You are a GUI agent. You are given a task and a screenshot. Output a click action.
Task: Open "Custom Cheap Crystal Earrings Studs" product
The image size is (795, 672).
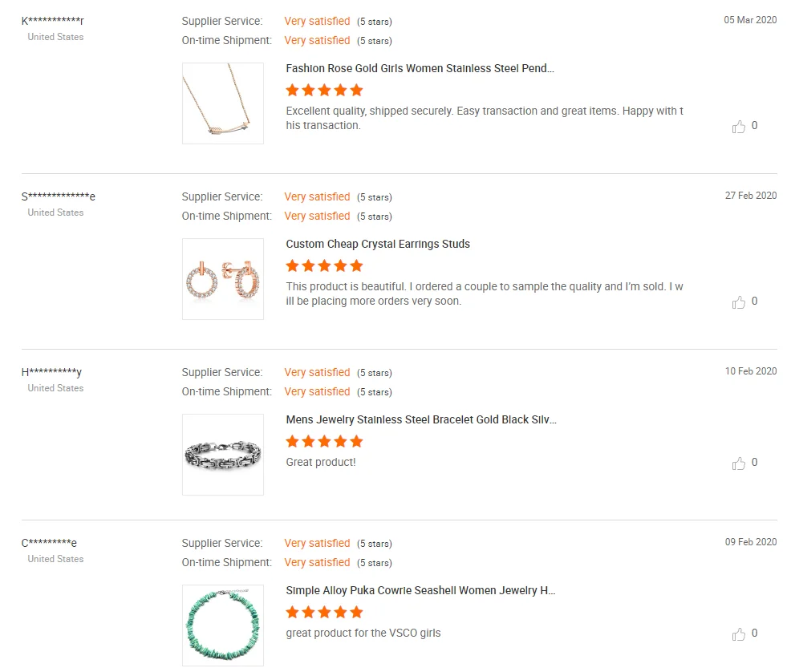(x=378, y=245)
